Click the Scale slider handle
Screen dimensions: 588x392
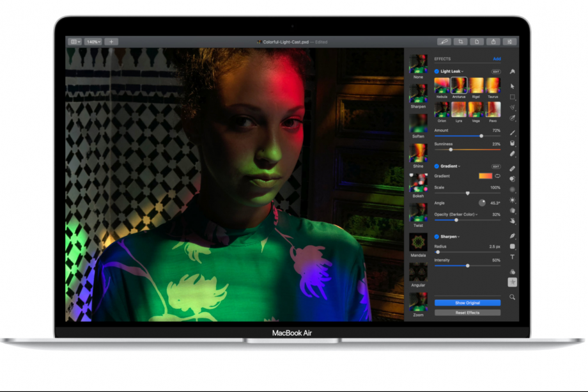pos(468,193)
